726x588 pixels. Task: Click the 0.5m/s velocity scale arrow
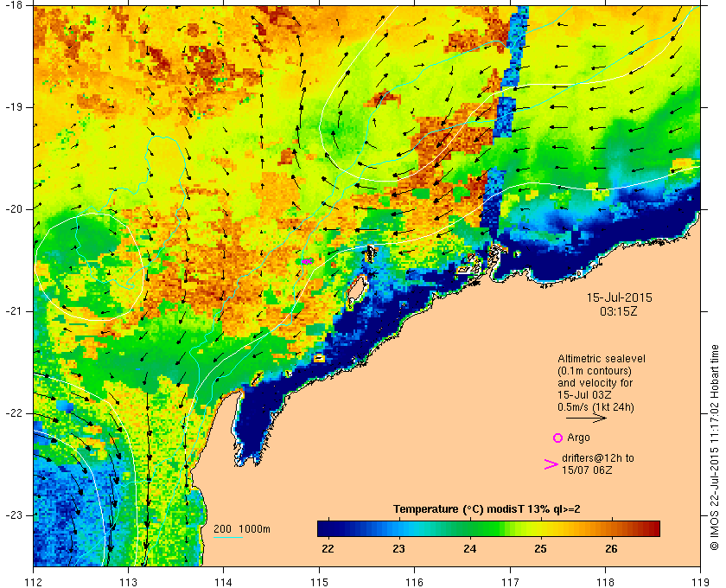[586, 418]
